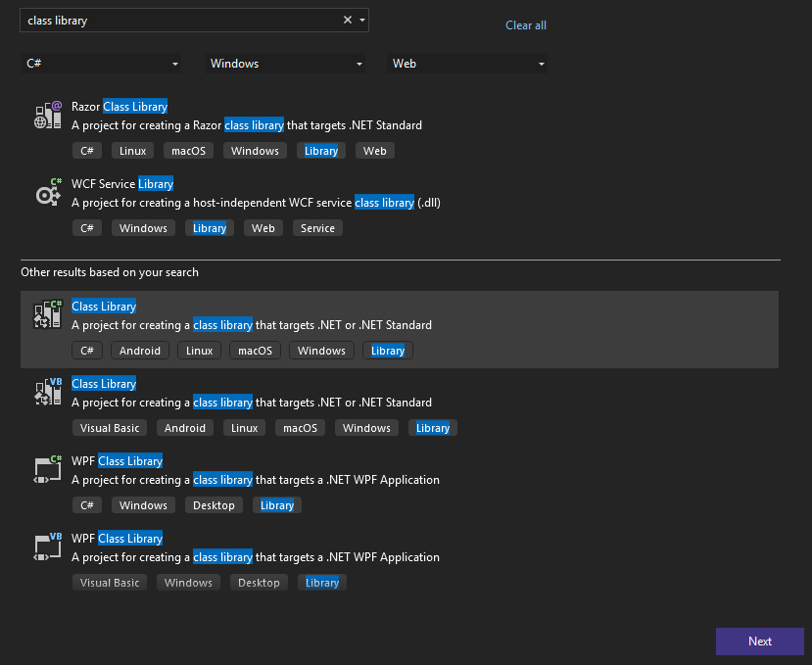Click the WCF Service Library template icon
Image resolution: width=812 pixels, height=665 pixels.
[48, 192]
